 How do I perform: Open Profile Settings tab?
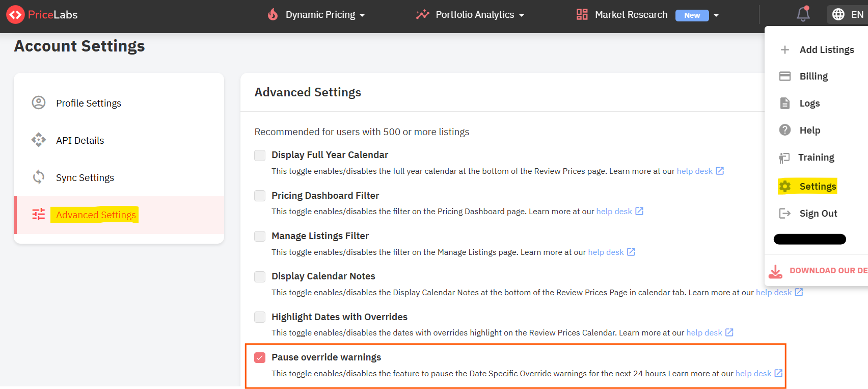point(119,103)
